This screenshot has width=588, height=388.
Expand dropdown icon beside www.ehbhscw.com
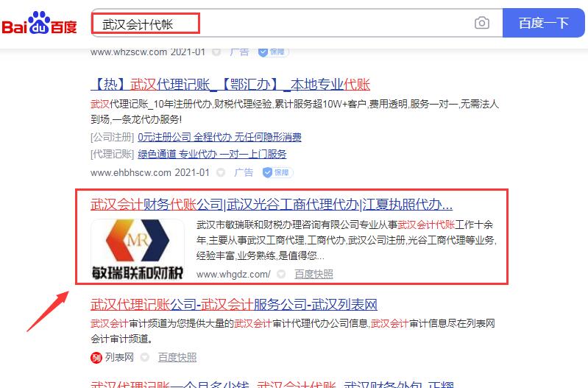click(x=221, y=172)
